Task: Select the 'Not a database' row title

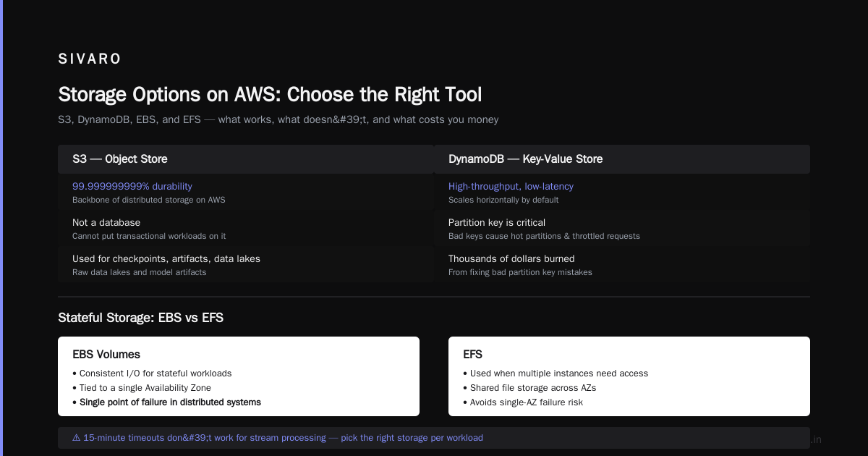Action: [x=106, y=222]
